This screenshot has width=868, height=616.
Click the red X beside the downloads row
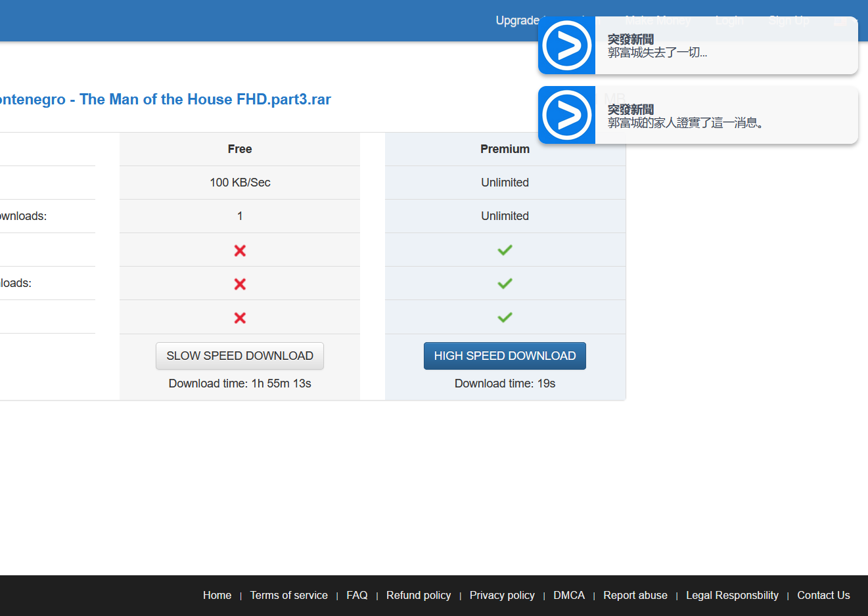click(x=240, y=283)
